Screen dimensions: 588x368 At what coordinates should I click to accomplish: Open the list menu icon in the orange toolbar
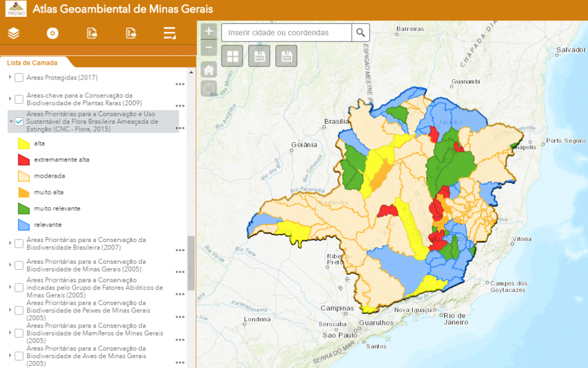tap(170, 33)
